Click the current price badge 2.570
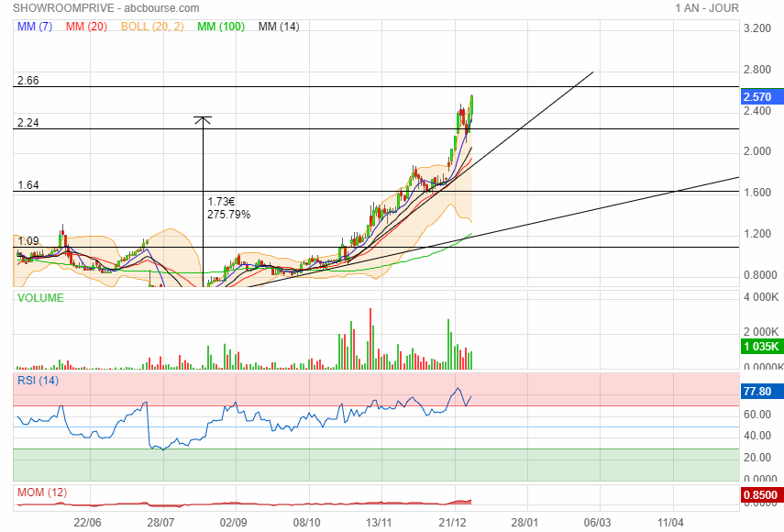 [x=762, y=97]
